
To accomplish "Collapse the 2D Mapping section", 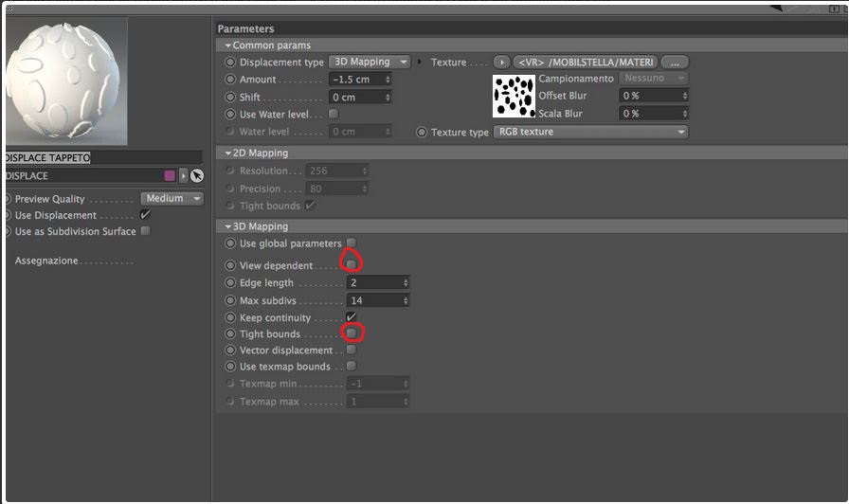I will [x=228, y=153].
